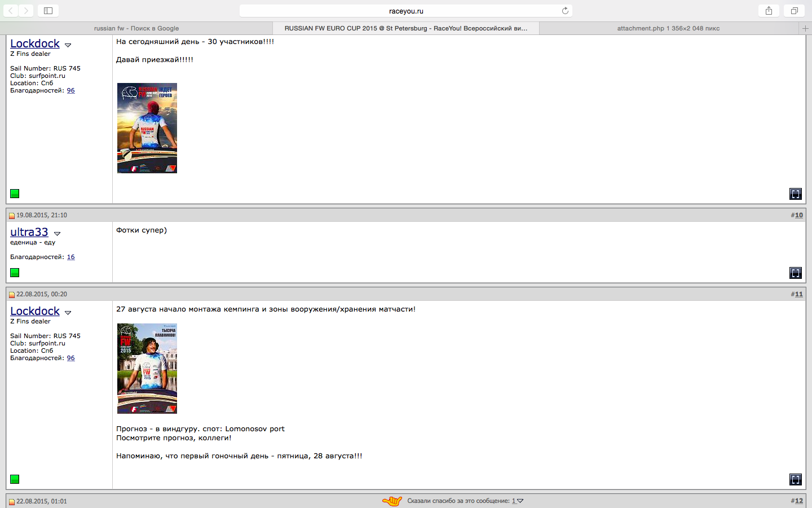Go back with Safari's back arrow

(x=11, y=11)
